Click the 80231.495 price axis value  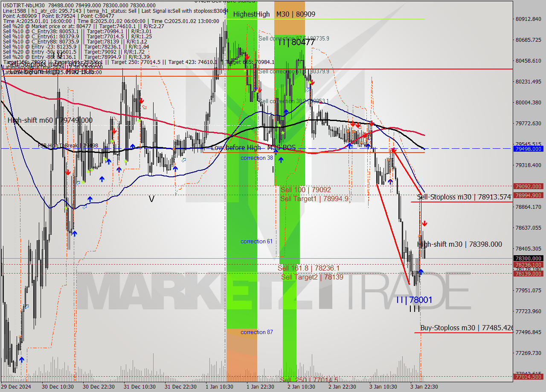529,81
